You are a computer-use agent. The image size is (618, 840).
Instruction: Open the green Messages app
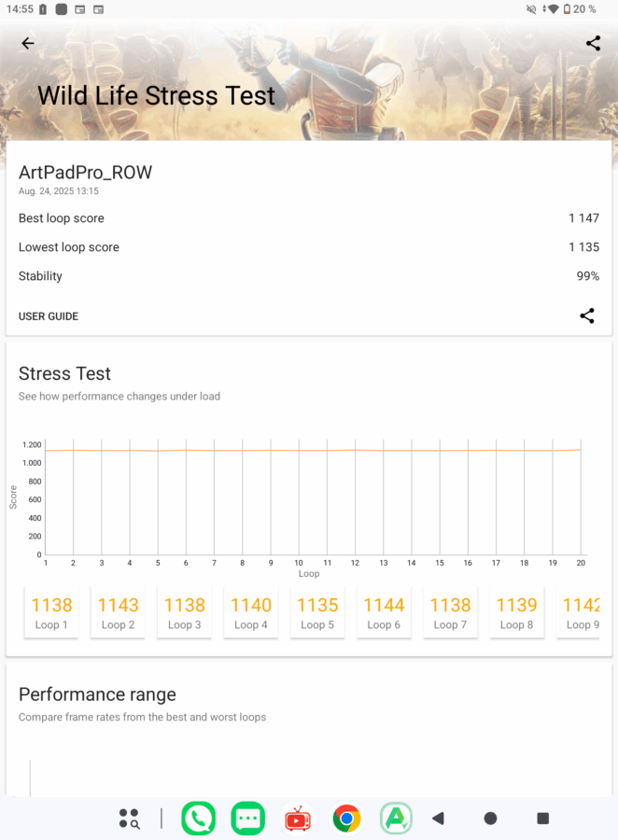coord(247,819)
